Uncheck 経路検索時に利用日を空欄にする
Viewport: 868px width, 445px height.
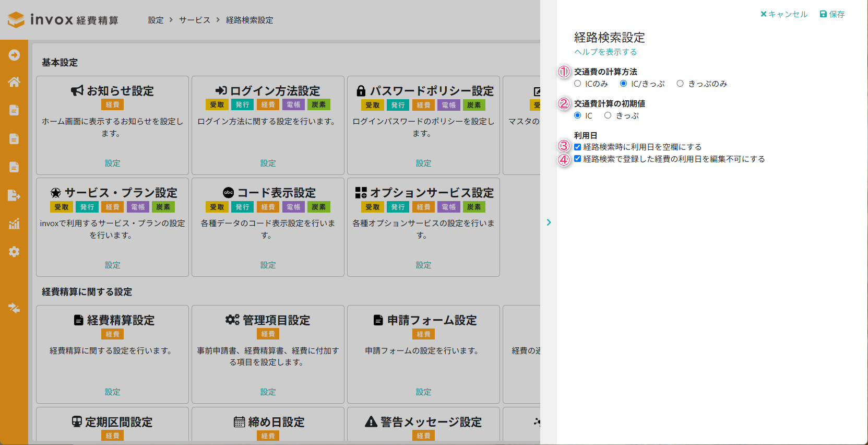point(577,147)
